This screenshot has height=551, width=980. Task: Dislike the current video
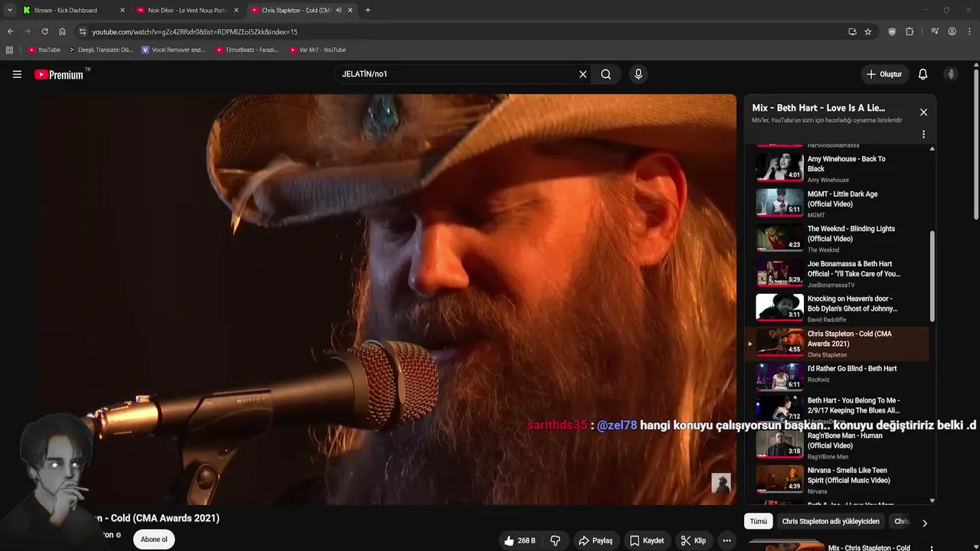555,540
